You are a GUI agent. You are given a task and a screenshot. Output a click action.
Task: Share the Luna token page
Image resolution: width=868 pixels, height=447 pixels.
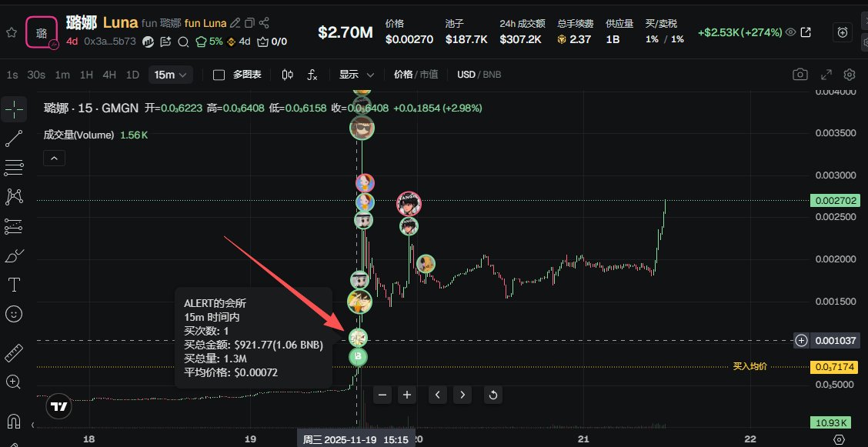[264, 22]
